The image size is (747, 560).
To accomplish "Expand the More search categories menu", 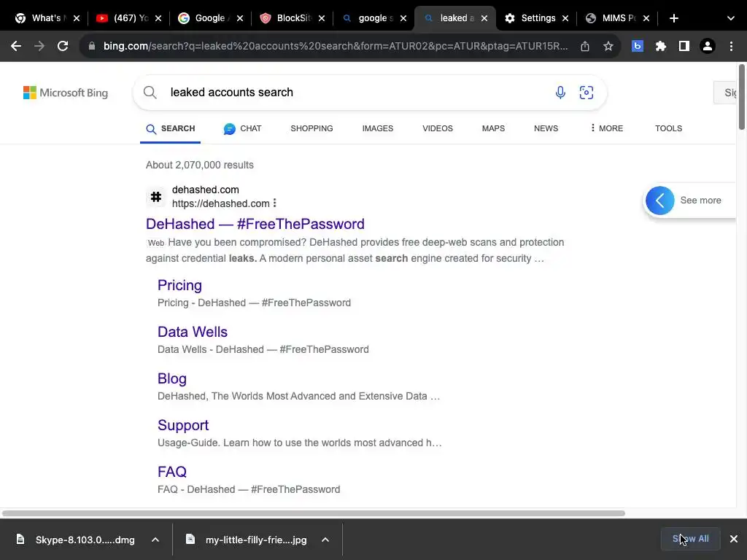I will 606,128.
